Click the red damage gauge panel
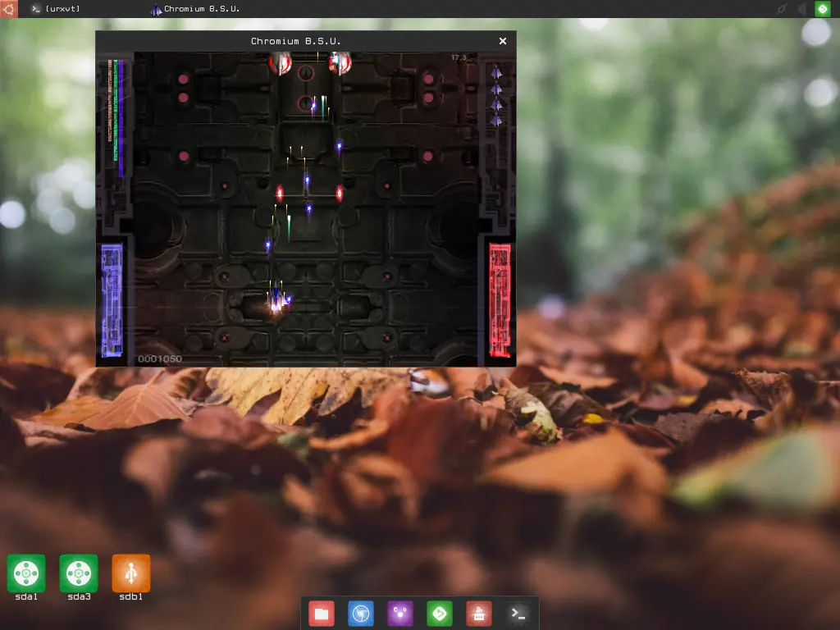The image size is (840, 630). pyautogui.click(x=500, y=300)
